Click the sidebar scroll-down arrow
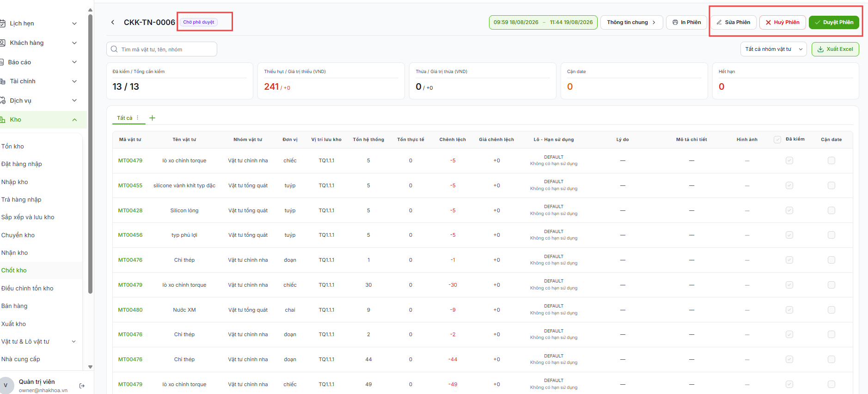The height and width of the screenshot is (394, 868). [x=90, y=367]
